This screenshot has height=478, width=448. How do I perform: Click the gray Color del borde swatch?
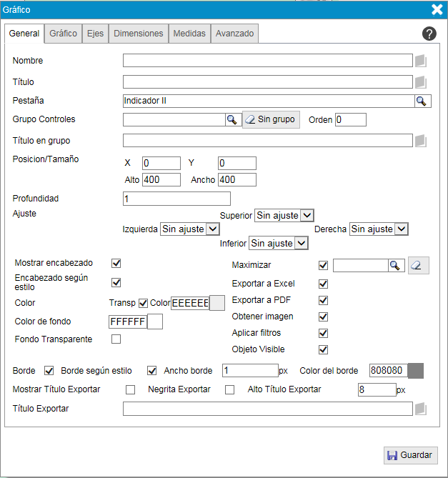tap(415, 371)
